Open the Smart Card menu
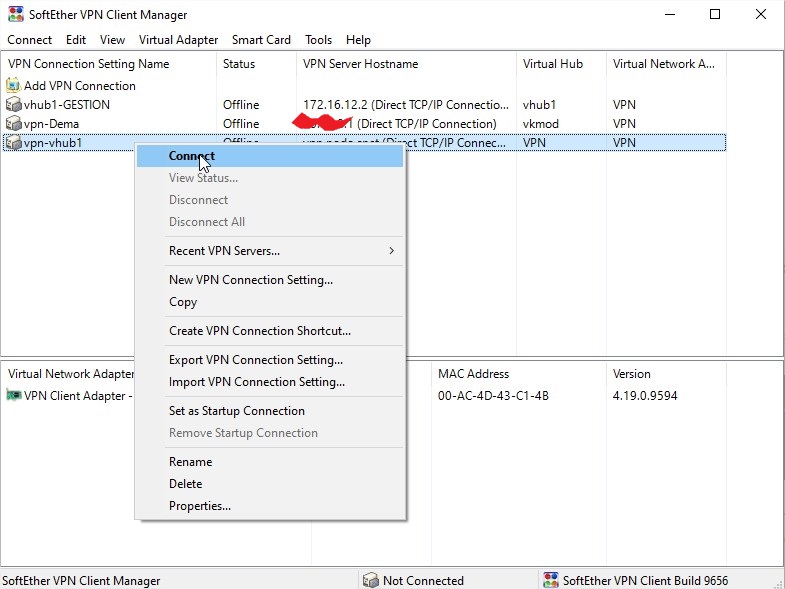 click(x=261, y=40)
